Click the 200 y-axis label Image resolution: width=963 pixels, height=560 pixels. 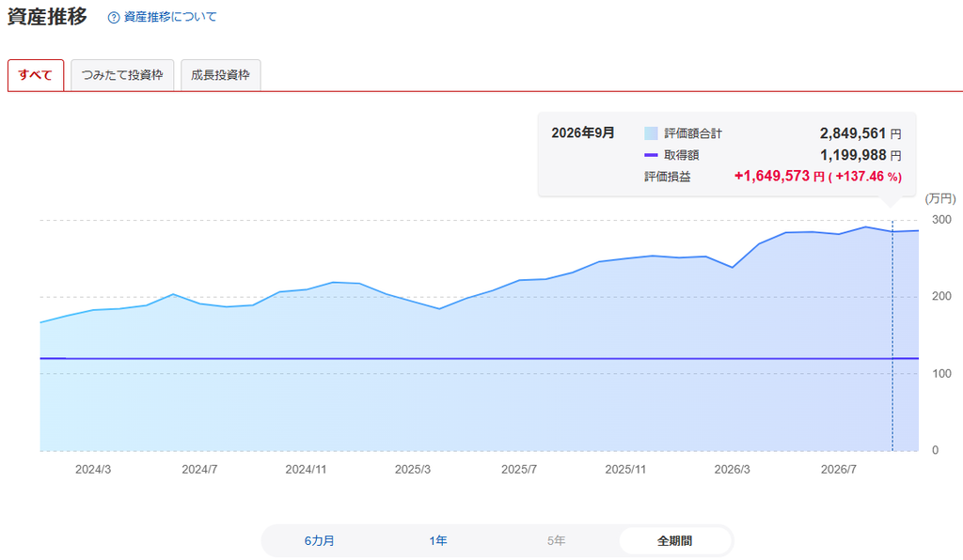tap(941, 296)
